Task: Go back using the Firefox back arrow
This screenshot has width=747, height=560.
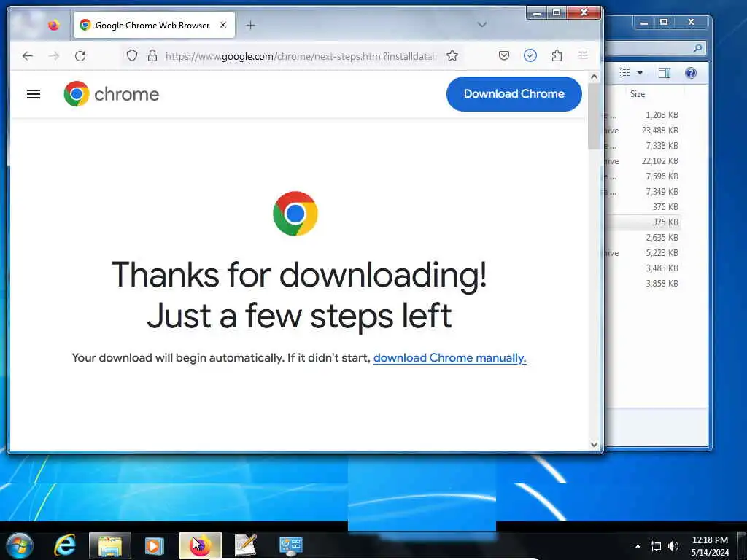Action: [x=28, y=55]
